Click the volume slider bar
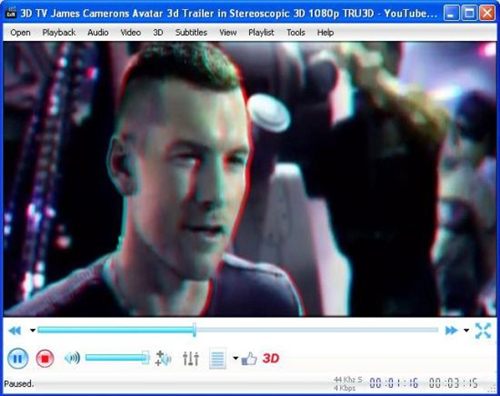 tap(117, 358)
